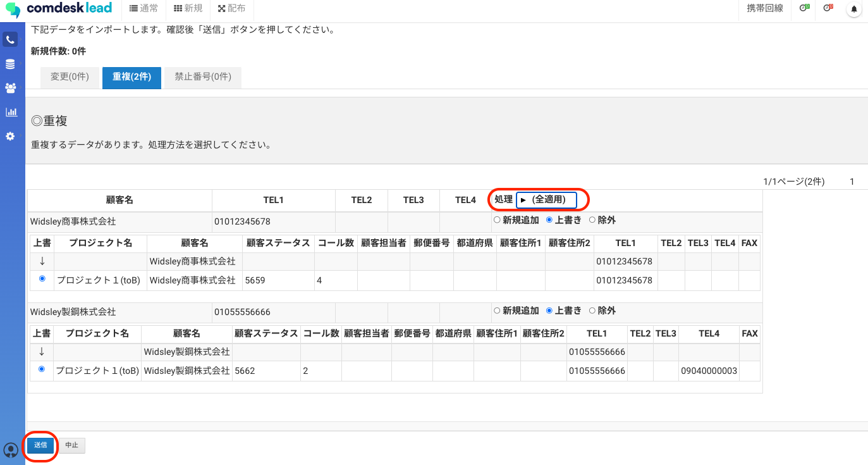Open the 配布 menu in top bar

coord(231,9)
